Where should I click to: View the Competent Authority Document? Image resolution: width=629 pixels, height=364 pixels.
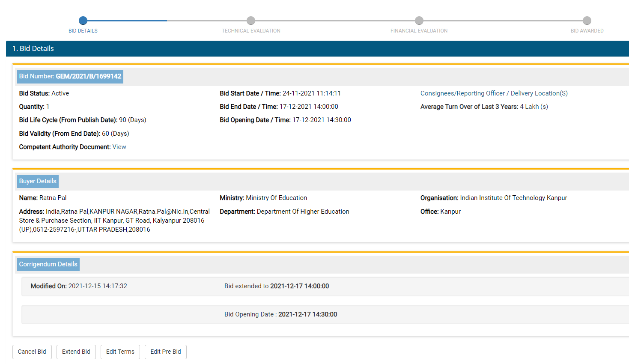point(119,147)
